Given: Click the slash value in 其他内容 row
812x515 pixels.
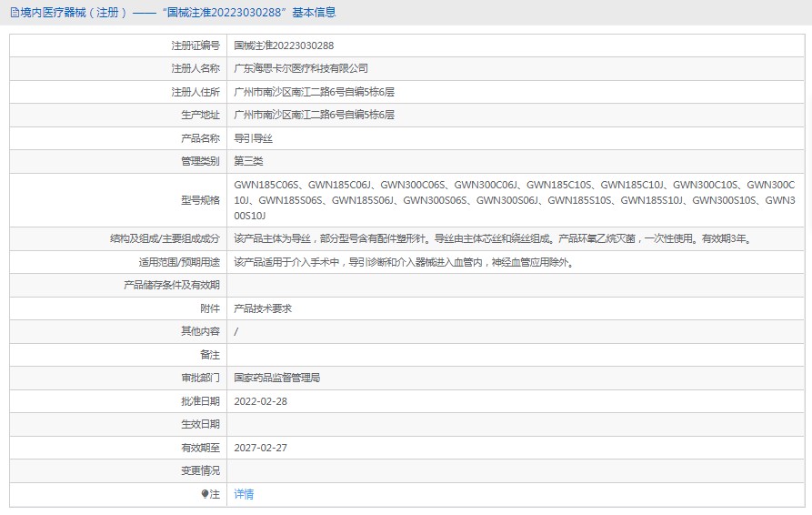Looking at the screenshot, I should click(236, 331).
